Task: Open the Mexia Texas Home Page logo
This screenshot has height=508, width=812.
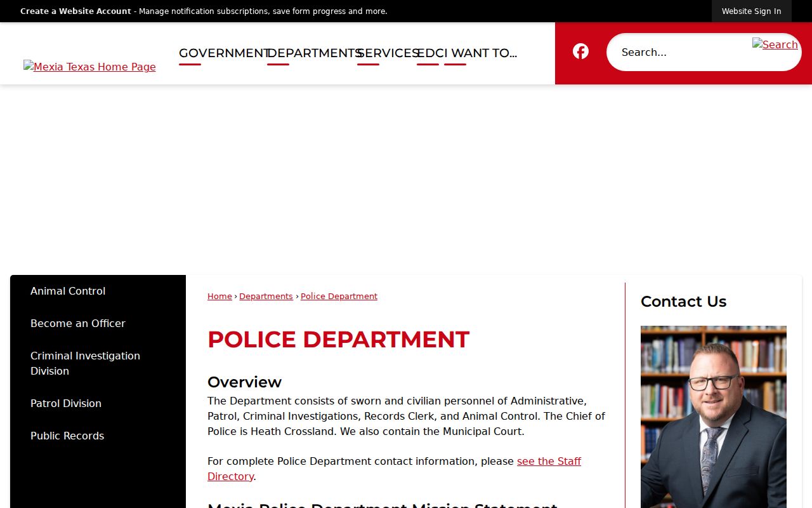Action: [89, 67]
